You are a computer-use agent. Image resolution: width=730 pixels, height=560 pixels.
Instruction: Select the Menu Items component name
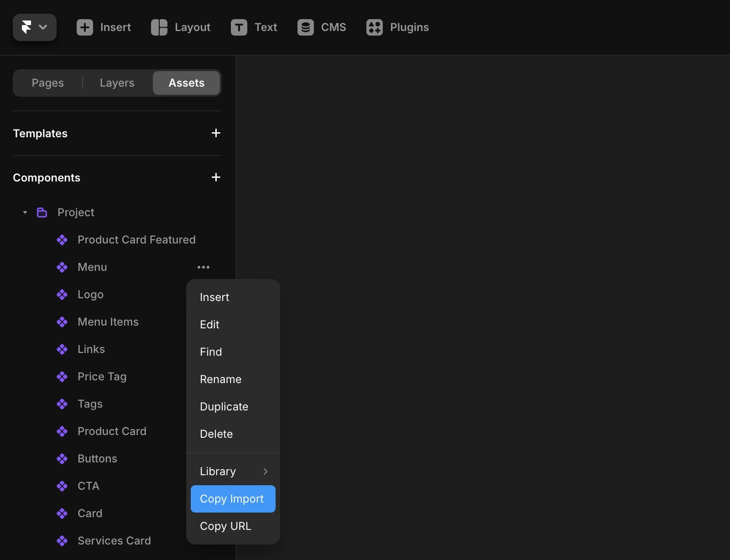coord(108,322)
